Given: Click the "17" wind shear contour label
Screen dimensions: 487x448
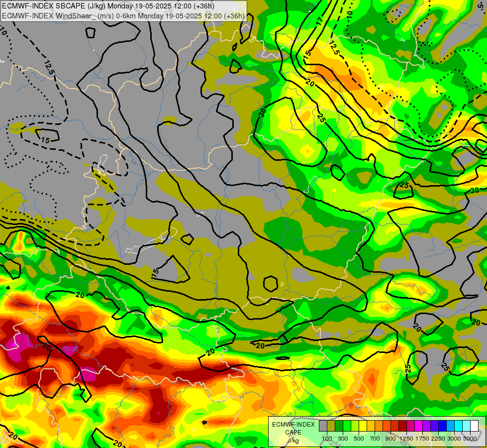Looking at the screenshot, I should [x=320, y=21].
